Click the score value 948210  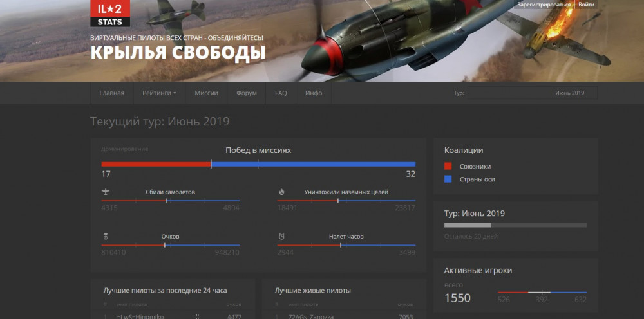coord(227,252)
